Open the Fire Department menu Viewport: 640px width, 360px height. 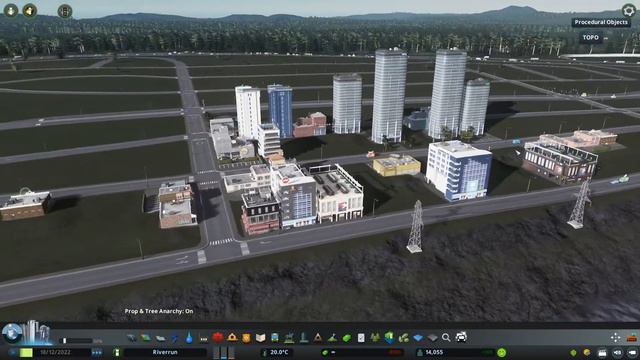(x=232, y=338)
